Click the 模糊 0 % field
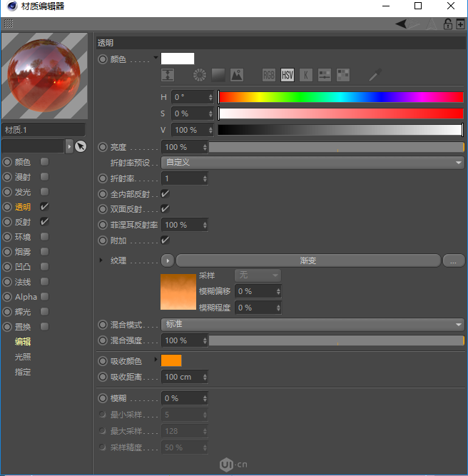 184,398
